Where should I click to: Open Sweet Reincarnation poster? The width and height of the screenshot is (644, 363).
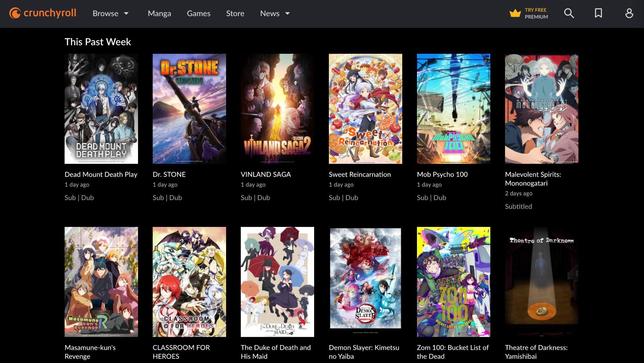coord(365,109)
